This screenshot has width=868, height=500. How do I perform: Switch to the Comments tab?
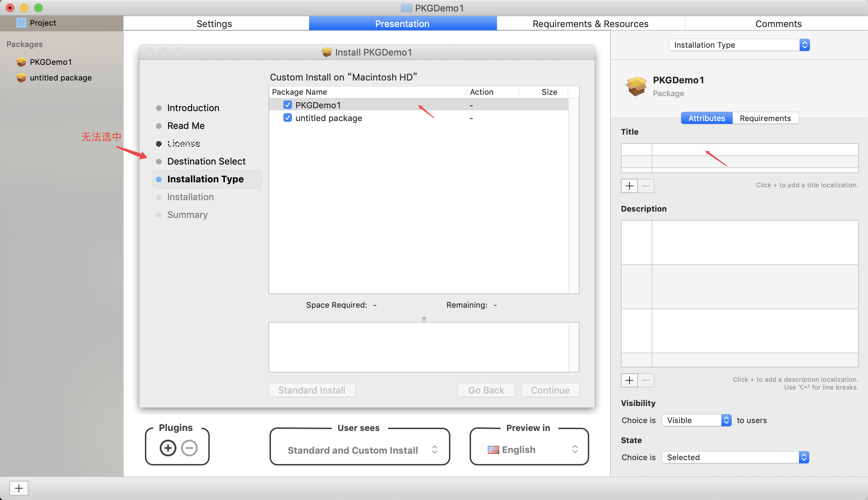click(778, 24)
